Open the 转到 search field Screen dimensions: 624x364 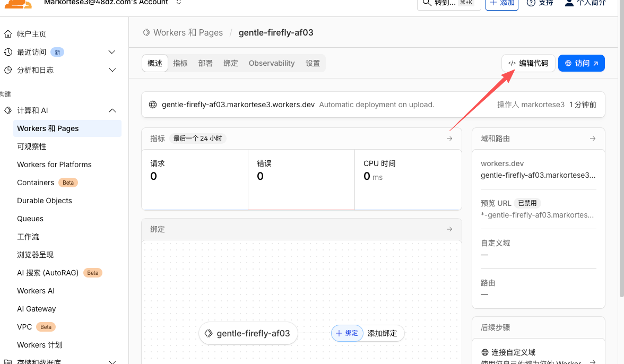(x=449, y=3)
